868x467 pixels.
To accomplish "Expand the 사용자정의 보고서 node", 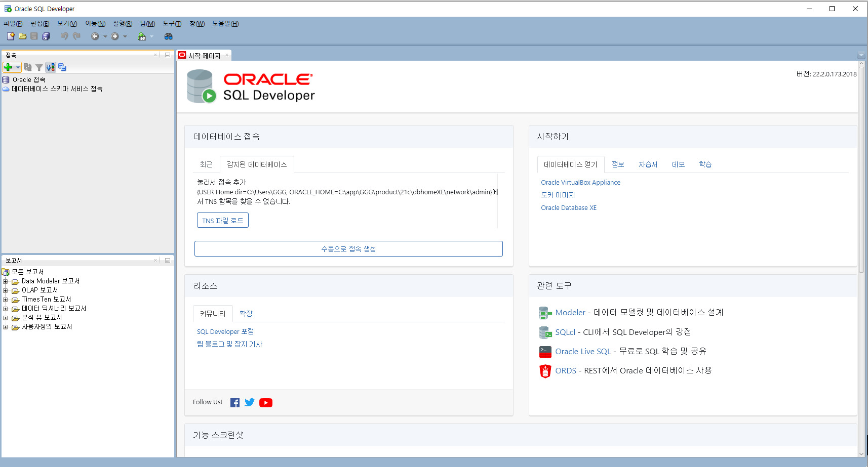I will tap(6, 327).
